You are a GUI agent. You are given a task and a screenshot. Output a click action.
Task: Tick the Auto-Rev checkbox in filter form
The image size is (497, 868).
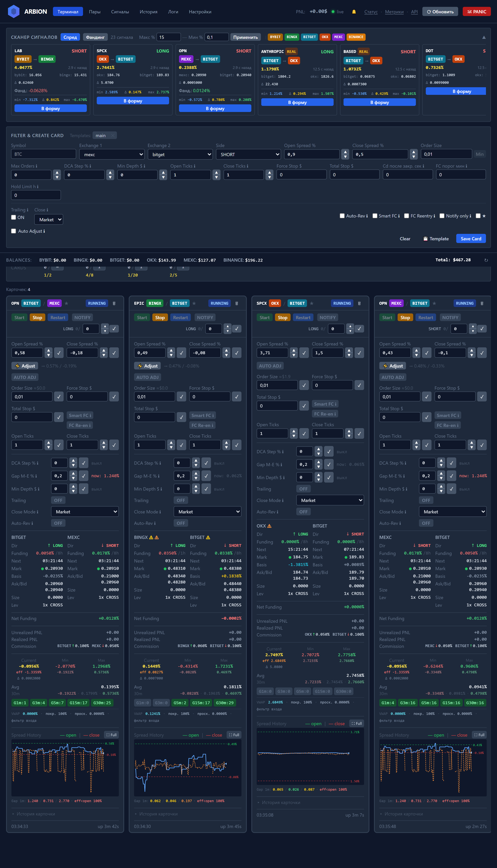click(342, 216)
